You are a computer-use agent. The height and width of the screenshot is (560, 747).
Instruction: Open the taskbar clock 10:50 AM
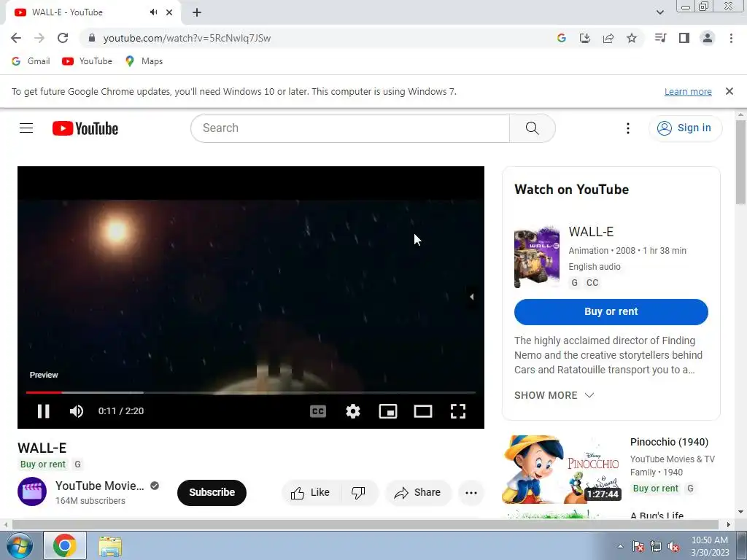click(710, 546)
